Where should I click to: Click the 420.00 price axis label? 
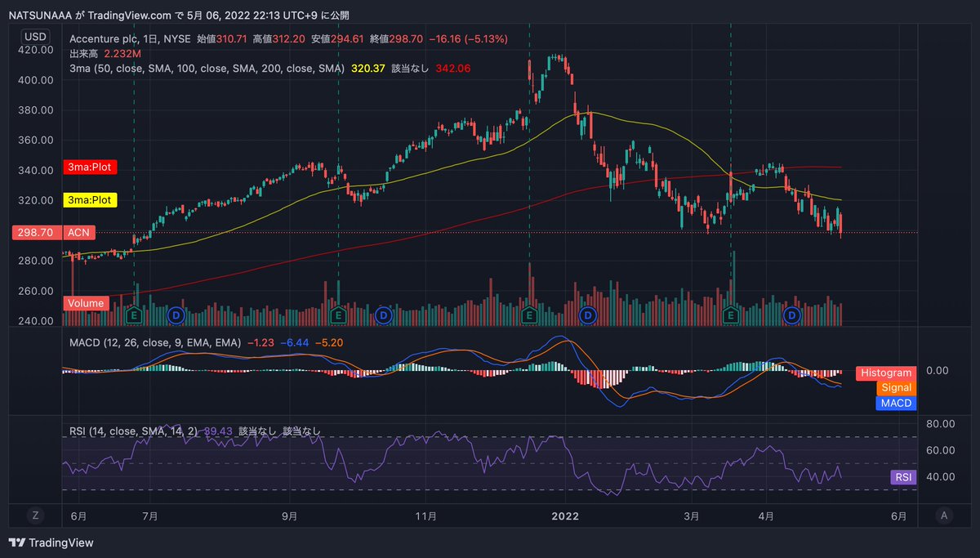35,50
